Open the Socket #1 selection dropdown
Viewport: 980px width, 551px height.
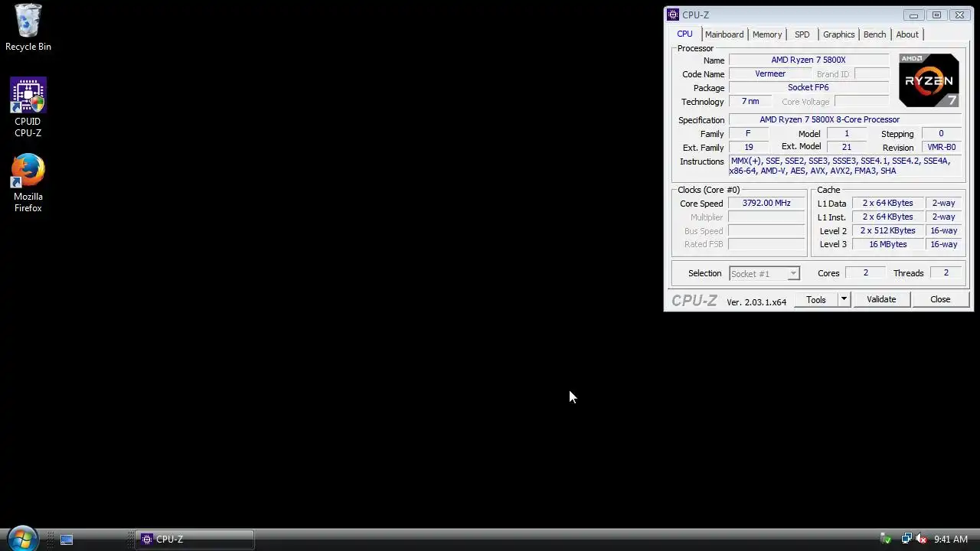(x=764, y=273)
